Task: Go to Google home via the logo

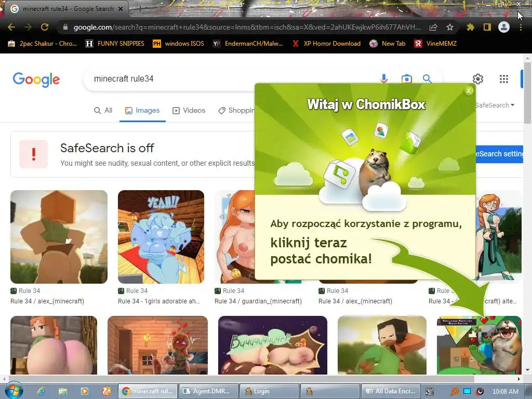Action: point(36,79)
